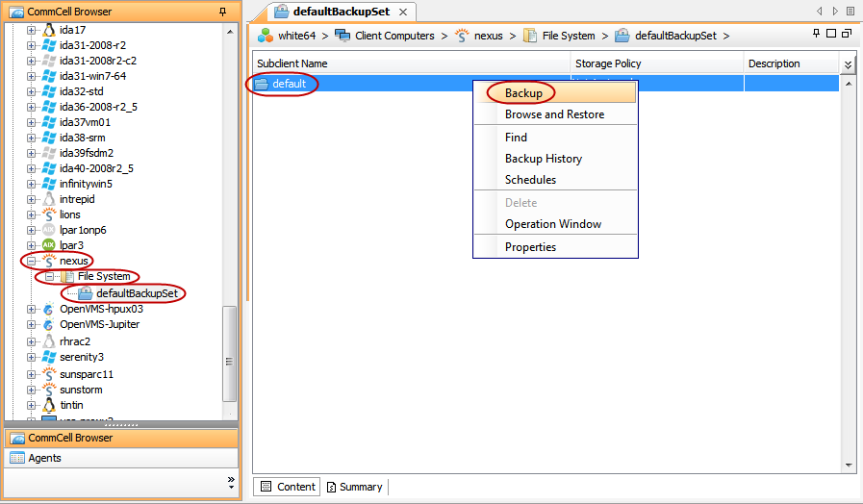Click the tintin Linux penguin icon
This screenshot has width=863, height=504.
point(49,405)
